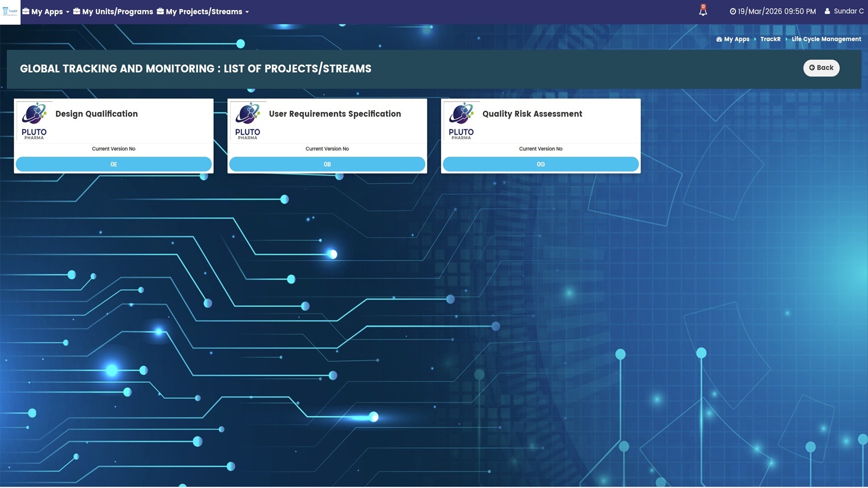The width and height of the screenshot is (868, 488).
Task: Click Pluto Pharma logo on User Requirements card
Action: tap(248, 121)
